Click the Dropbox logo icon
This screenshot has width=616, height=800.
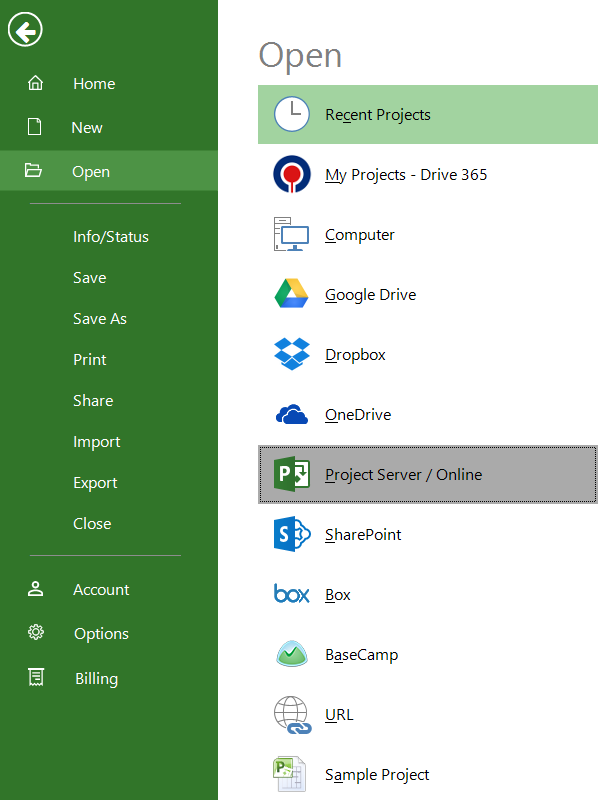point(292,354)
